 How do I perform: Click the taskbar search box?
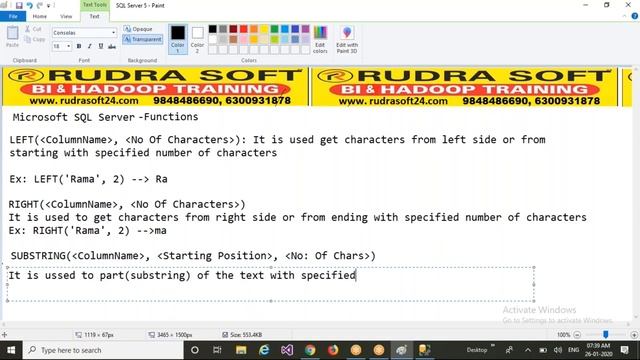(x=104, y=350)
